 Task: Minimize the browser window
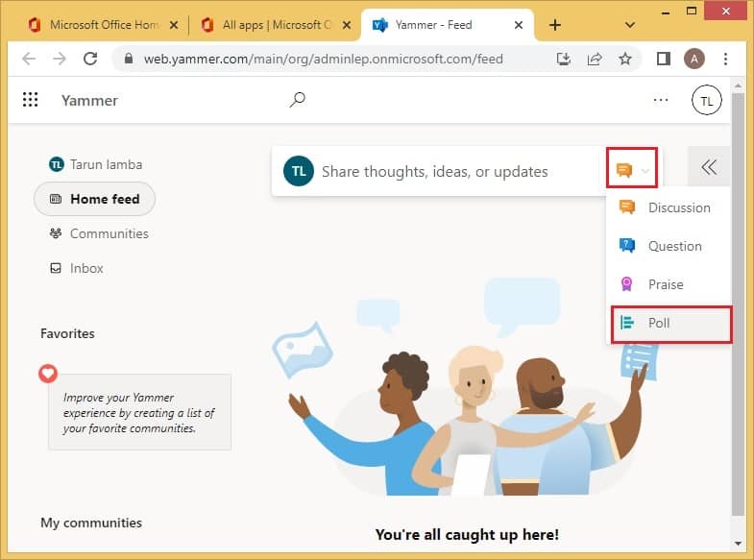point(666,12)
